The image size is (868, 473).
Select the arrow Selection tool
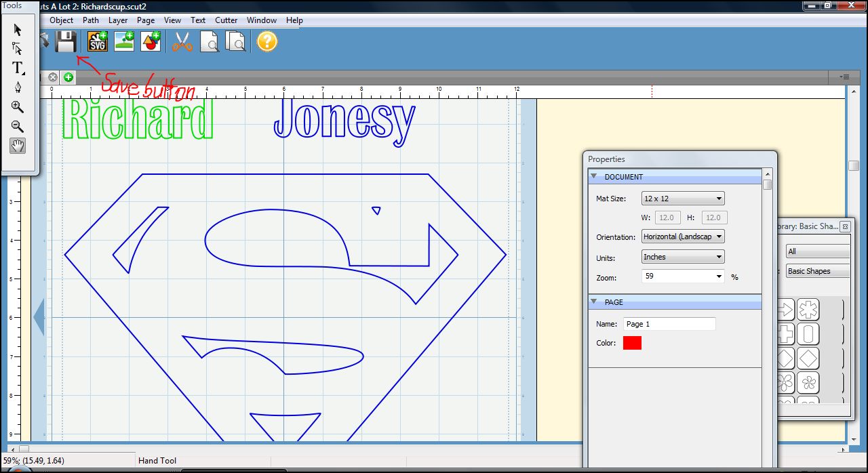18,30
